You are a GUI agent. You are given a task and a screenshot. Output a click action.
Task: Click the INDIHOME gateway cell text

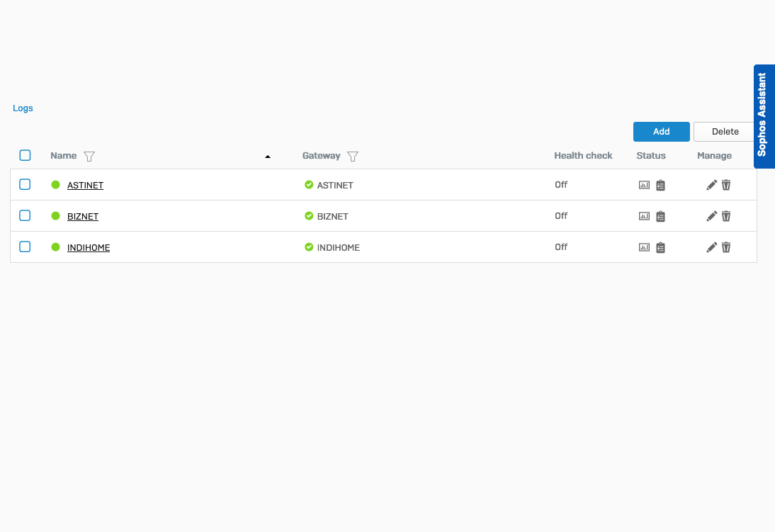point(339,248)
